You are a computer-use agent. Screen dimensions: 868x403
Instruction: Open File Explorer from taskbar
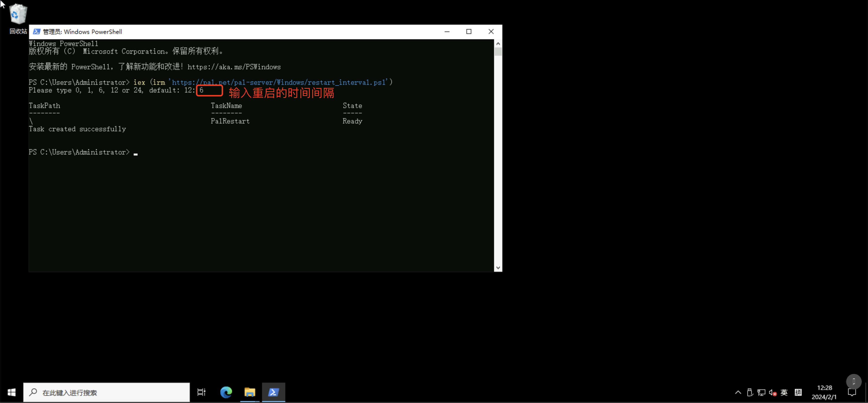tap(250, 392)
